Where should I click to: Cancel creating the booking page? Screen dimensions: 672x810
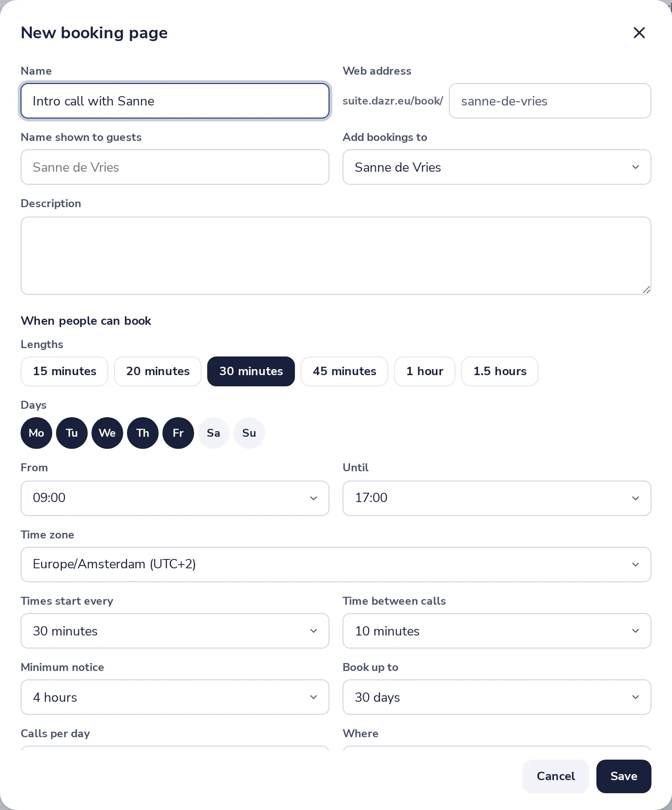coord(556,776)
